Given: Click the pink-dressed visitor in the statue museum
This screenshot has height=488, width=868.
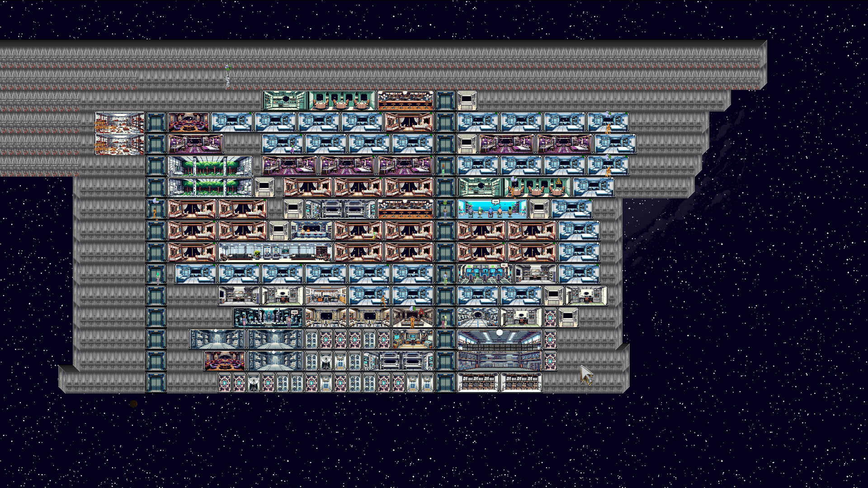Looking at the screenshot, I should 244,322.
